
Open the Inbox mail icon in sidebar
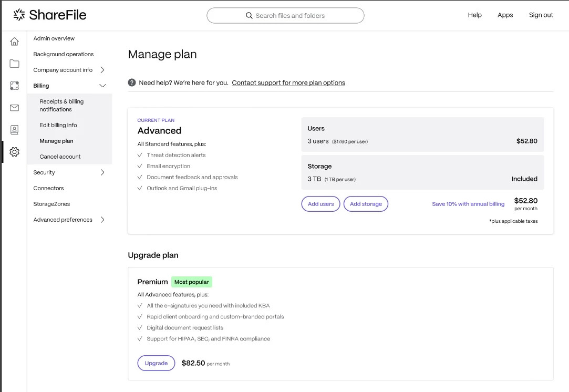point(15,108)
